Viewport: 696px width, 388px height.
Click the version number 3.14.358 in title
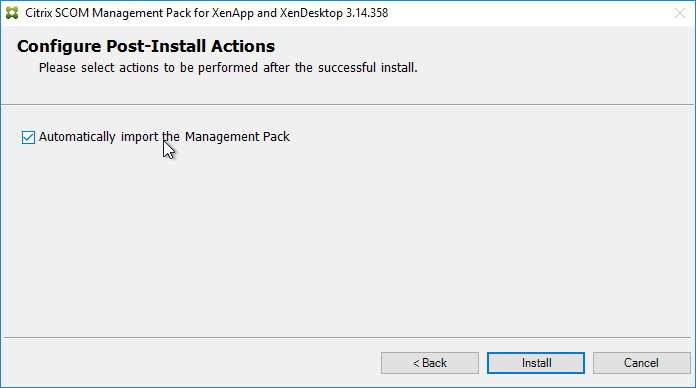click(x=367, y=13)
